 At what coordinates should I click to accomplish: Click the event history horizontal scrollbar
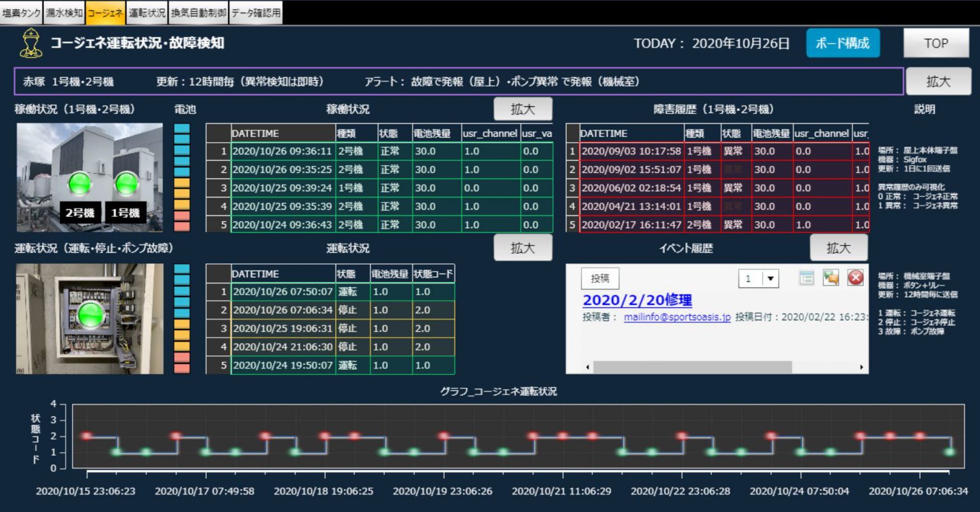click(x=692, y=367)
